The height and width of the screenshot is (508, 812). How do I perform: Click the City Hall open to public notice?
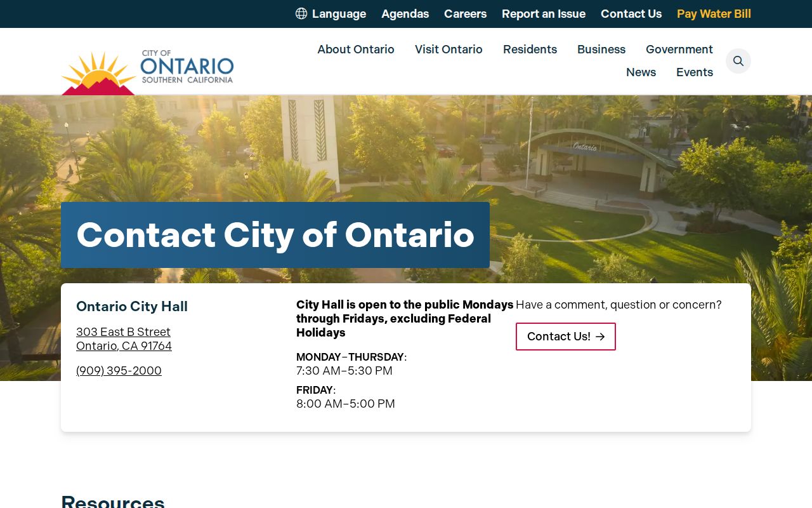coord(405,319)
